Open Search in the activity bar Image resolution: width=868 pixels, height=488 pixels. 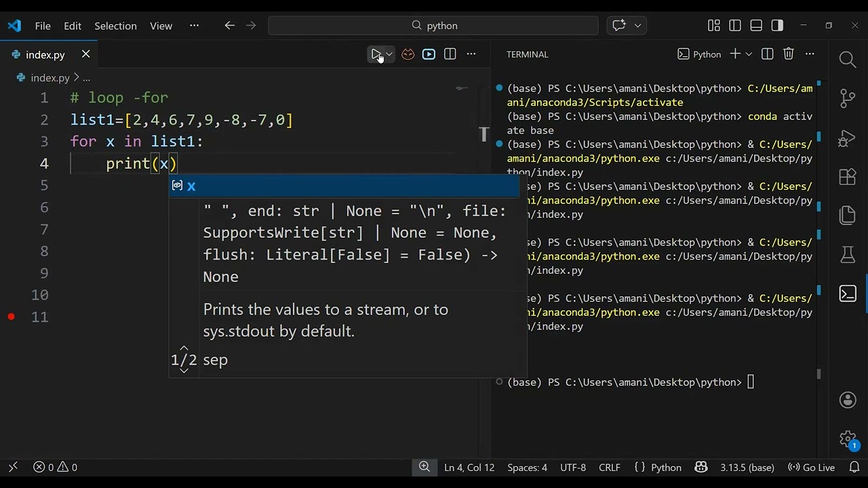click(x=848, y=60)
